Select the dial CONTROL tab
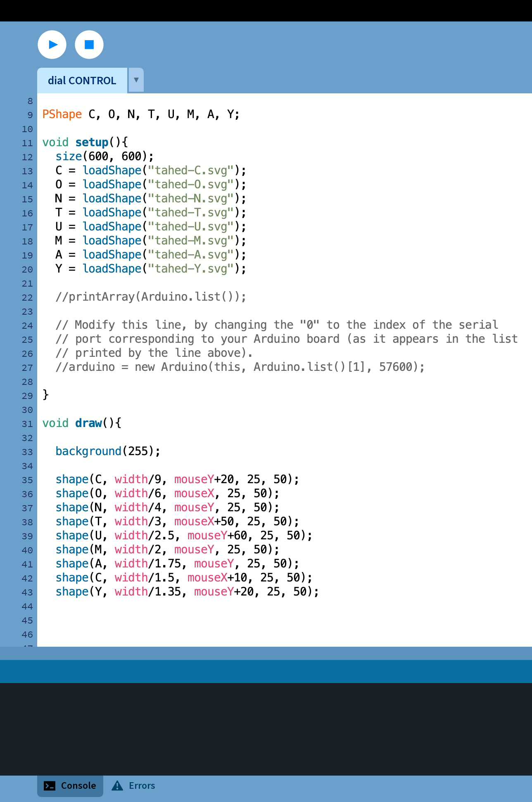 [82, 81]
